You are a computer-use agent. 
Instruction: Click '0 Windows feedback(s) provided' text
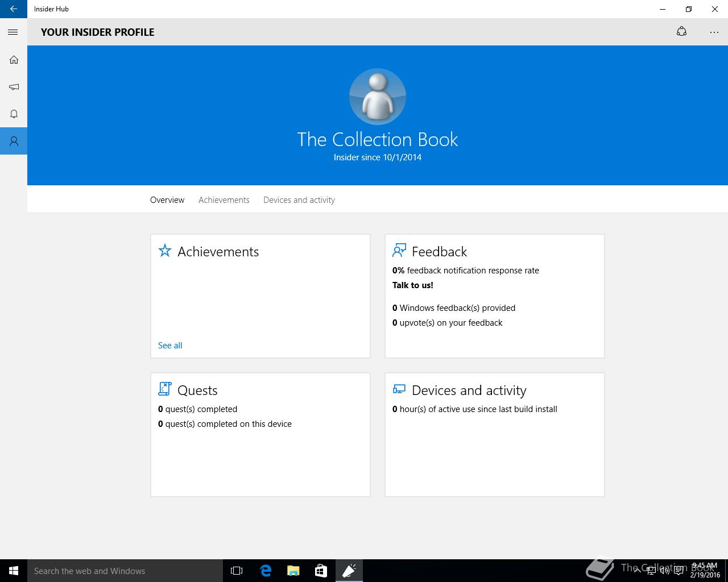pyautogui.click(x=454, y=308)
